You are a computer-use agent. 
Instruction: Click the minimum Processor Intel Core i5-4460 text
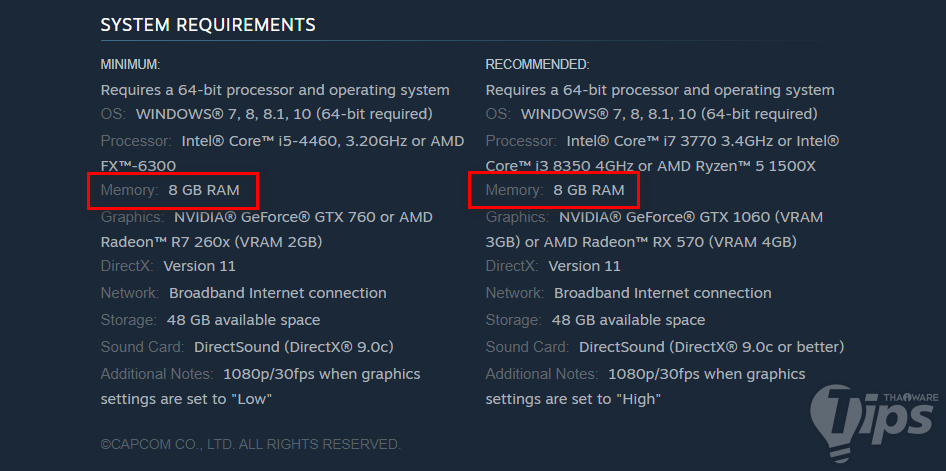(x=322, y=141)
